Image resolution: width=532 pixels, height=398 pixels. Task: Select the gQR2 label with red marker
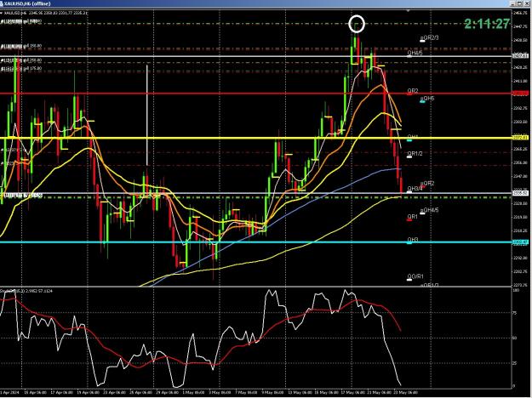(x=427, y=184)
